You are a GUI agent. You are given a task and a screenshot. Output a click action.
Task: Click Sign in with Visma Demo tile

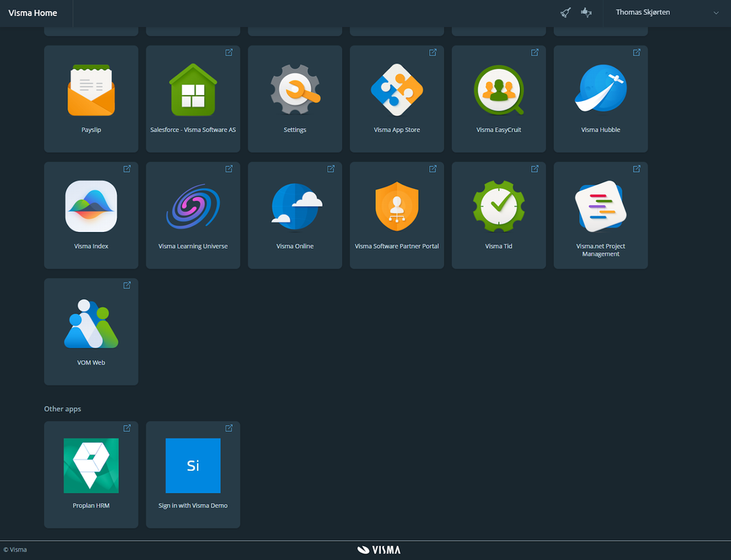click(193, 475)
